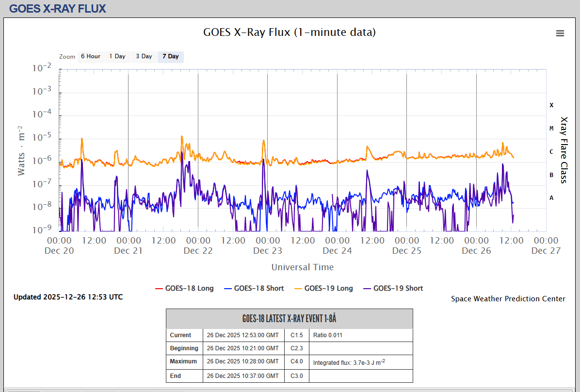Click the Space Weather Prediction Center credit

click(508, 299)
